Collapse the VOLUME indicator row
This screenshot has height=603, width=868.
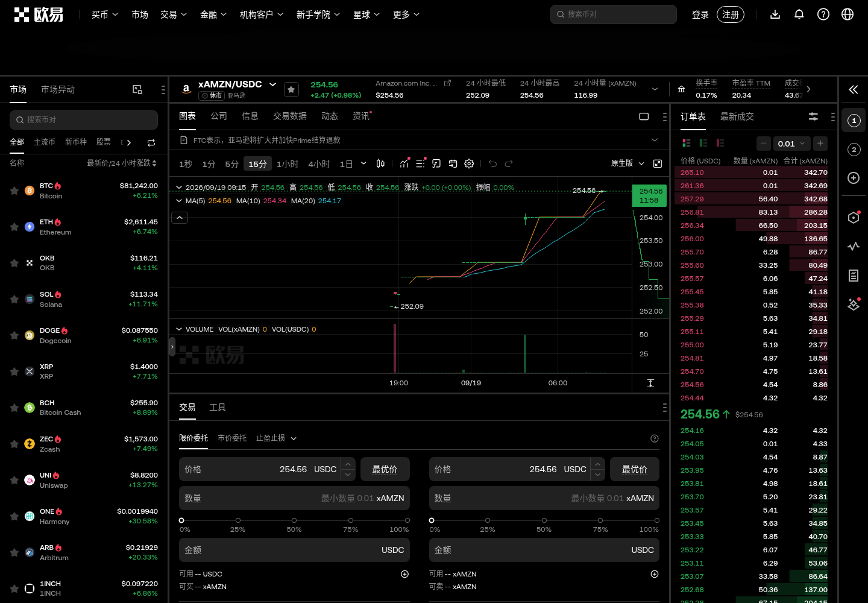[179, 329]
